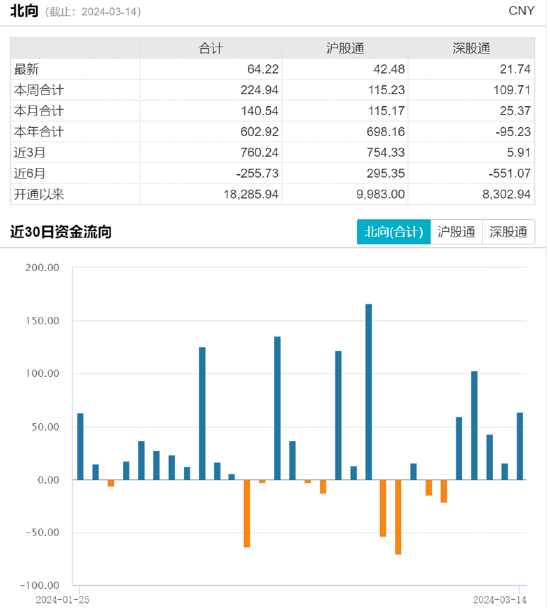Click the 近3月 row label
Image resolution: width=550 pixels, height=608 pixels.
[29, 152]
